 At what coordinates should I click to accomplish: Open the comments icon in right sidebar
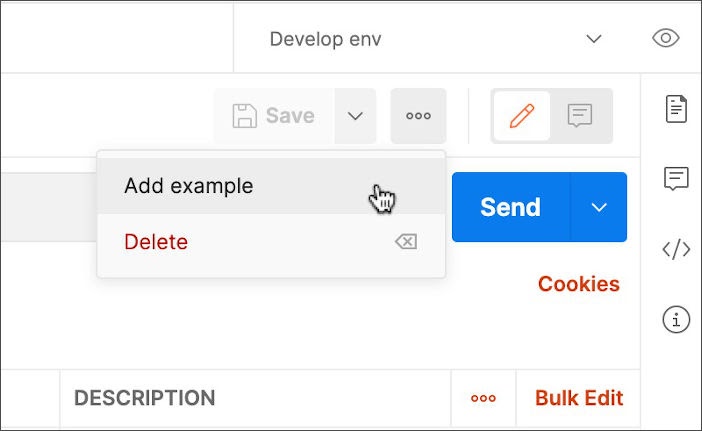point(677,179)
